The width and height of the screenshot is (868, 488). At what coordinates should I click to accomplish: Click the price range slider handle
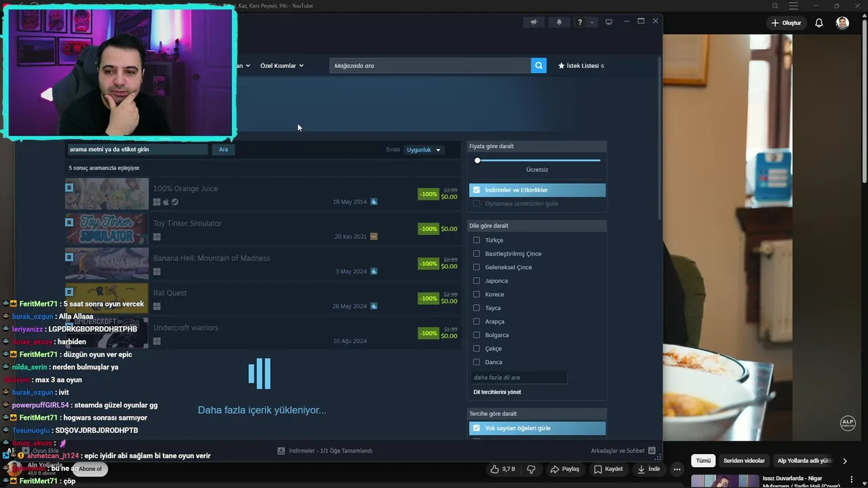pos(477,161)
